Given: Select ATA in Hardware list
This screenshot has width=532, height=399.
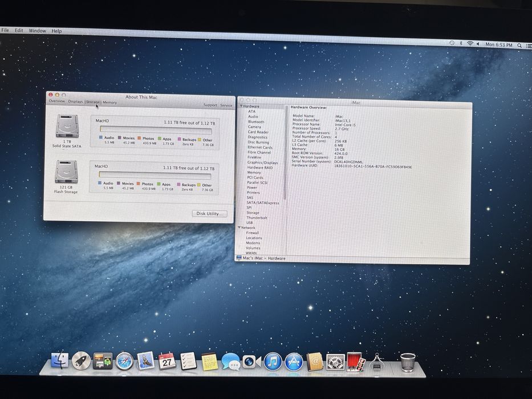Looking at the screenshot, I should coord(251,111).
